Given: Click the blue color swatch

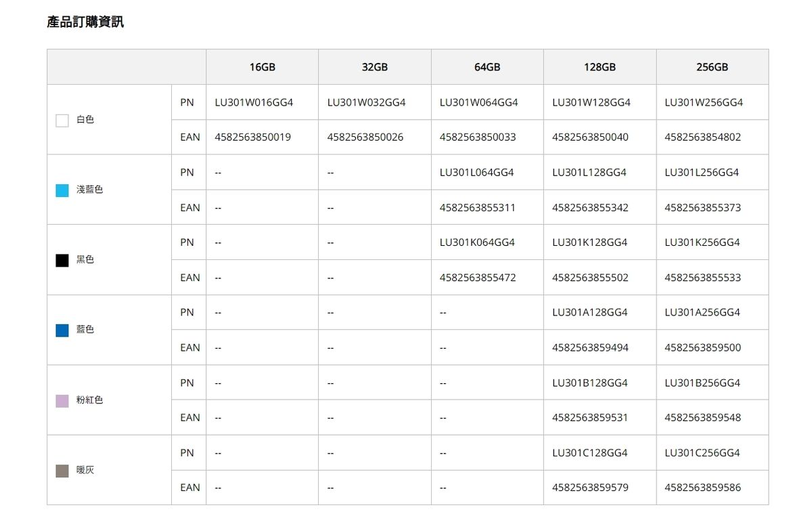Looking at the screenshot, I should 62,330.
